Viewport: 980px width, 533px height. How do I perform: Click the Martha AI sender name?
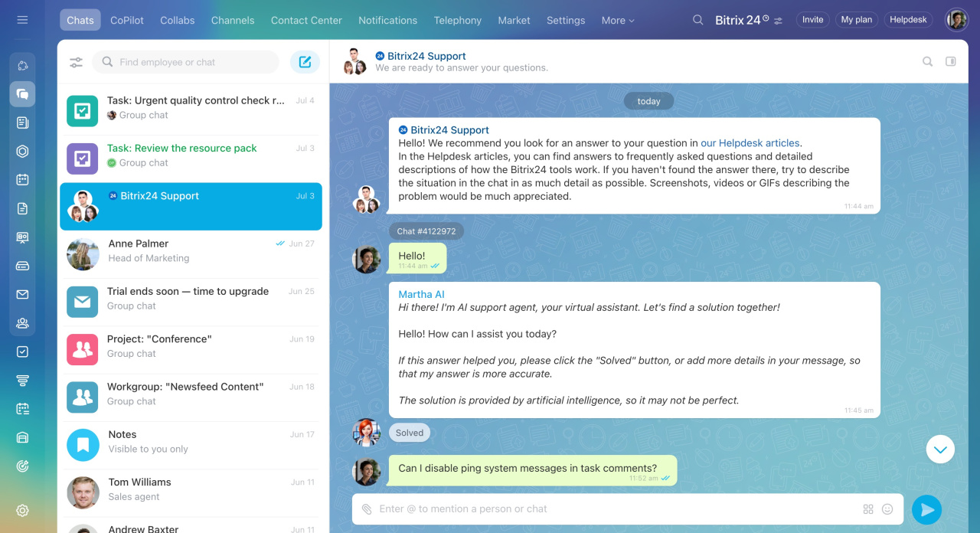pos(421,294)
